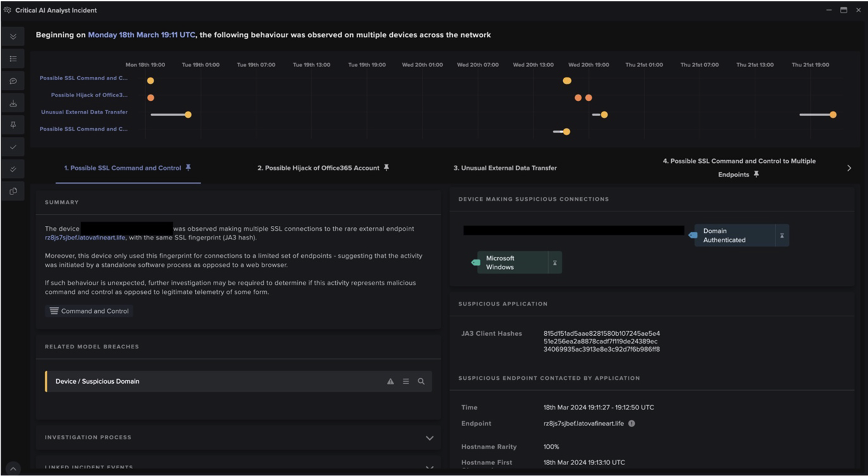Switch to the Unusual External Data Transfer tab
The width and height of the screenshot is (868, 476).
(x=505, y=168)
